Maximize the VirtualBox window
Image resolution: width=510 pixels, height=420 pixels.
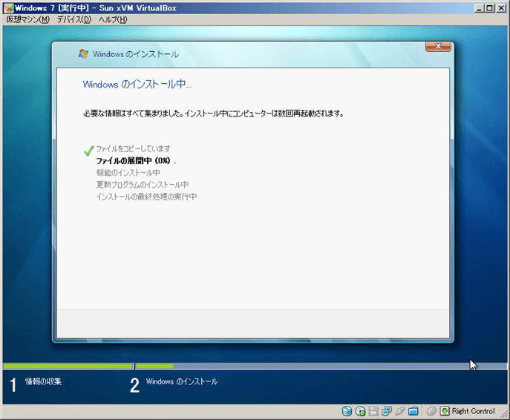(490, 7)
